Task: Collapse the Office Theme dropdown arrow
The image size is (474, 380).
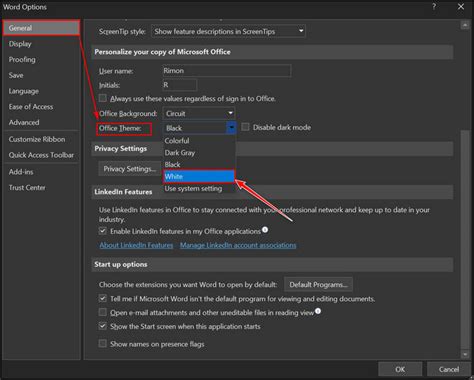Action: coord(231,128)
